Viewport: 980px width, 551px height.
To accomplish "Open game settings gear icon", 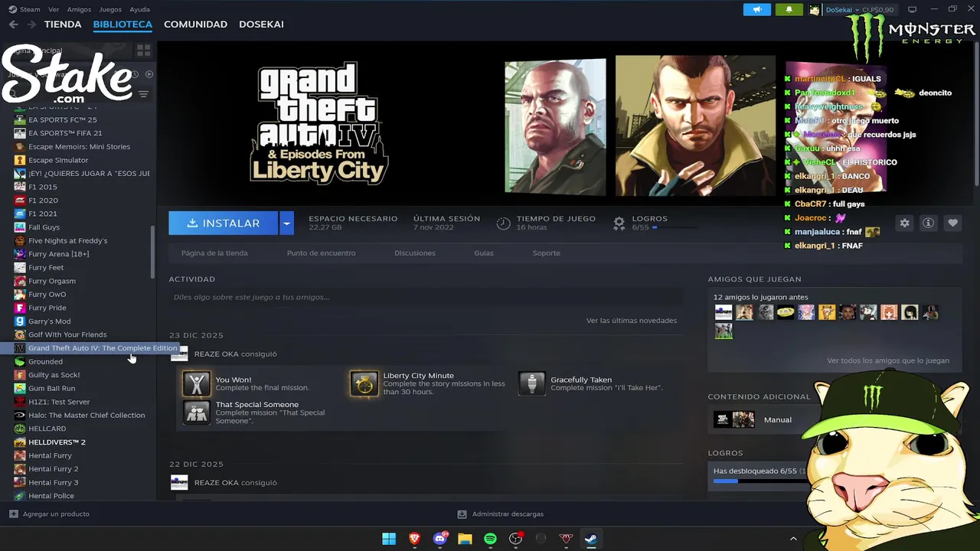I will [x=905, y=223].
